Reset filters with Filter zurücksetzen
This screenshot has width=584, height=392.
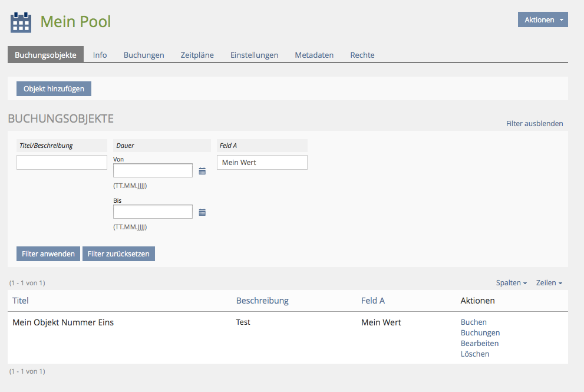click(x=118, y=254)
